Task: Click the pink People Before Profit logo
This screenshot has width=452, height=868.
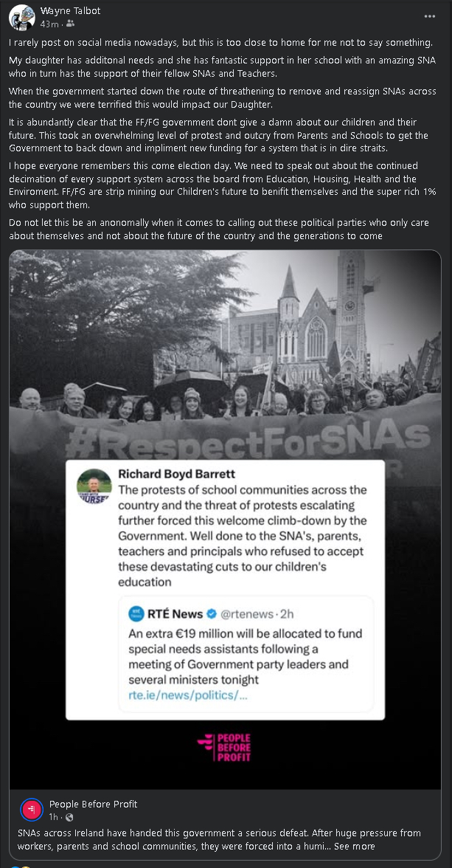Action: [224, 747]
